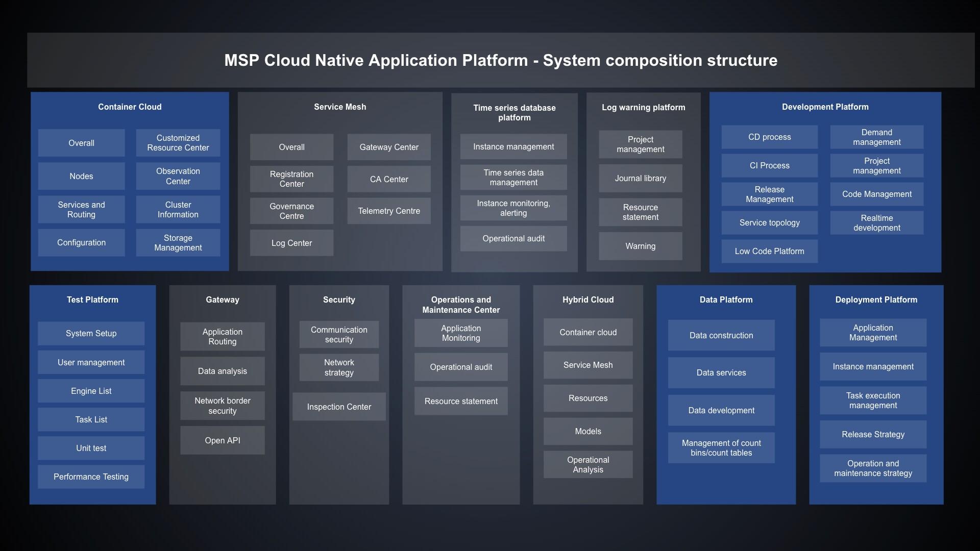The width and height of the screenshot is (980, 551).
Task: Open Management of count bins/count tables
Action: coord(721,448)
